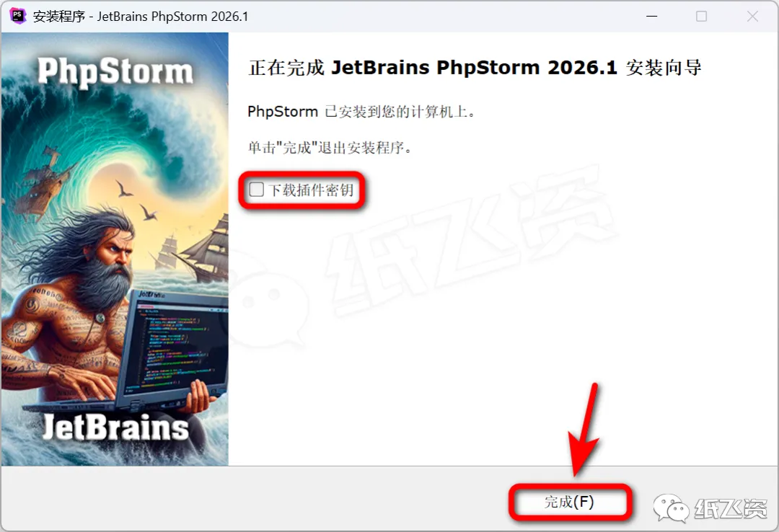Click the 下载插件密钥 checkbox label text

[311, 190]
